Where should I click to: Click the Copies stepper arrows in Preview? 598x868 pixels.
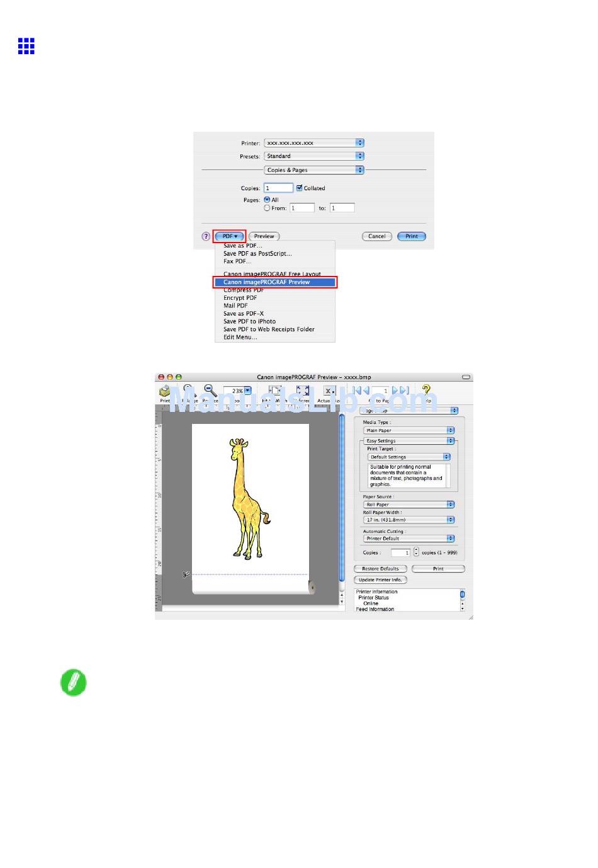click(x=416, y=552)
